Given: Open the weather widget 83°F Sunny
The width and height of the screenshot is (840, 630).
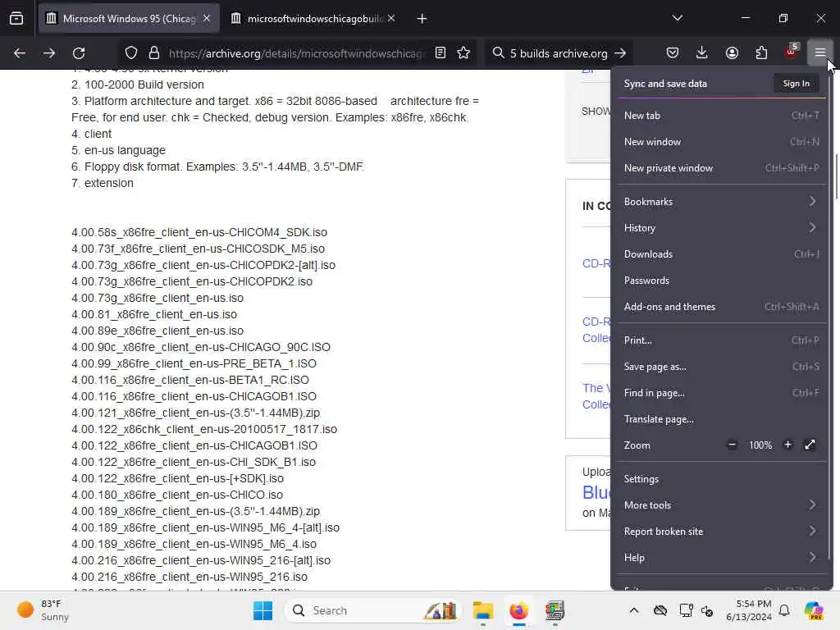Looking at the screenshot, I should 43,610.
